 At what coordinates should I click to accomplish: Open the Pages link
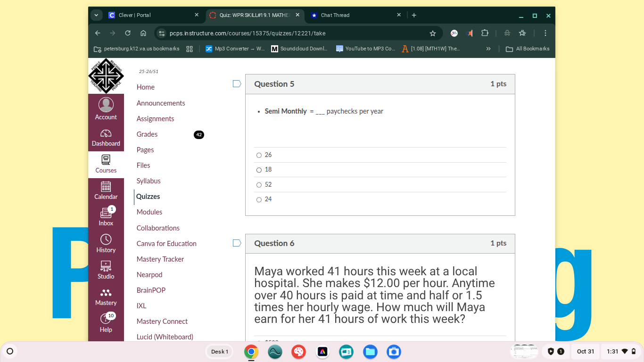pyautogui.click(x=145, y=150)
